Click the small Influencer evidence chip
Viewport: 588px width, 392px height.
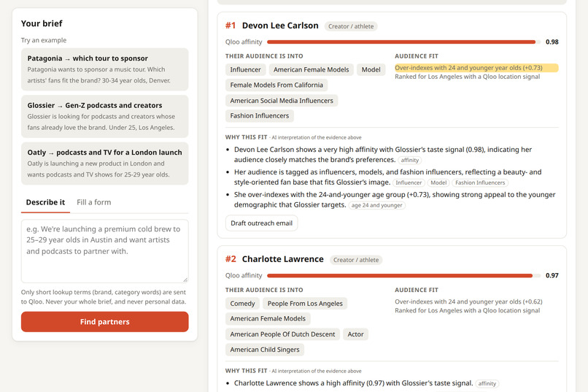click(x=409, y=182)
